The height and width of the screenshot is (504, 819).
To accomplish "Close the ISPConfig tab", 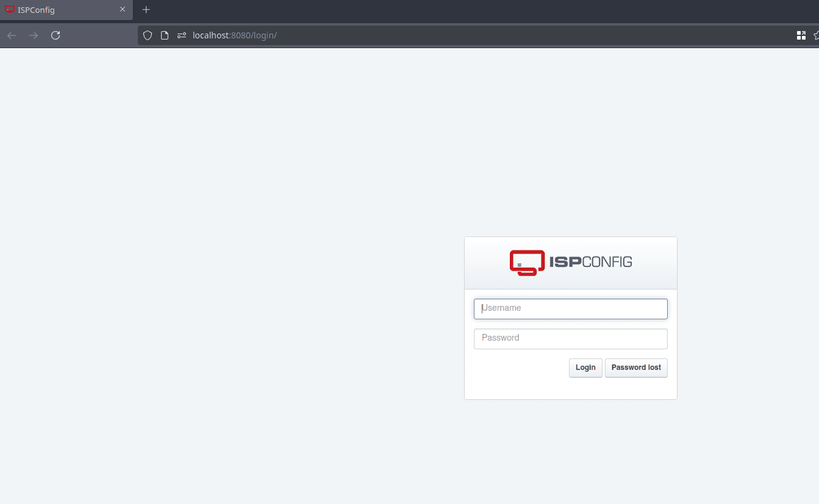I will [123, 10].
